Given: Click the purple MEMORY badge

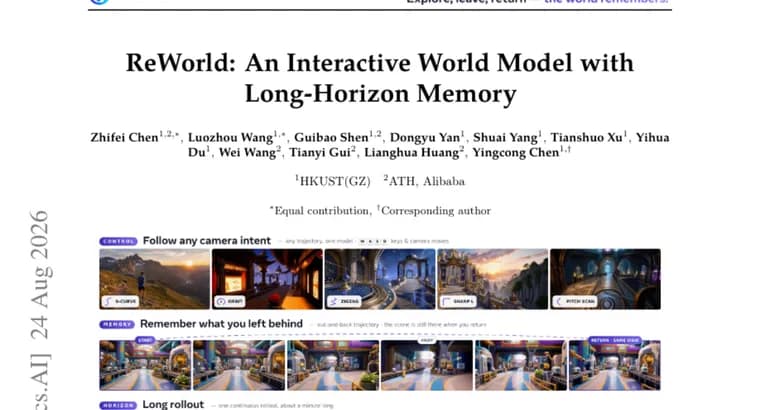Looking at the screenshot, I should (117, 324).
